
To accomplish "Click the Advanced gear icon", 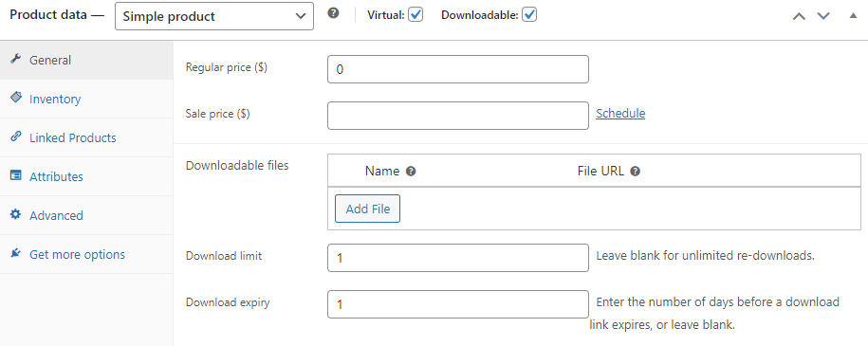I will [16, 214].
